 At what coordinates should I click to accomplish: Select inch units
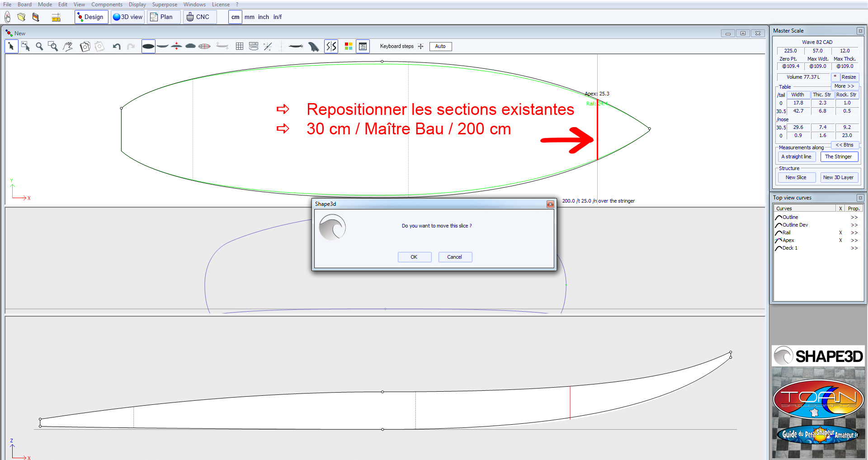(264, 17)
